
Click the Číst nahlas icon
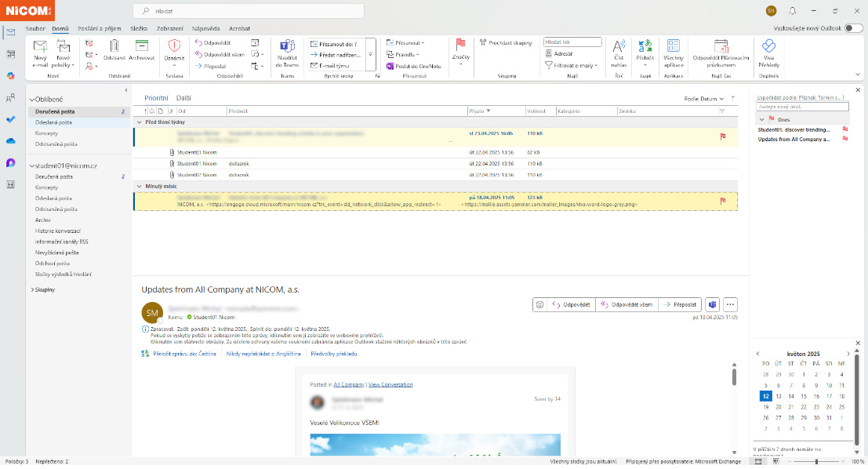click(619, 47)
